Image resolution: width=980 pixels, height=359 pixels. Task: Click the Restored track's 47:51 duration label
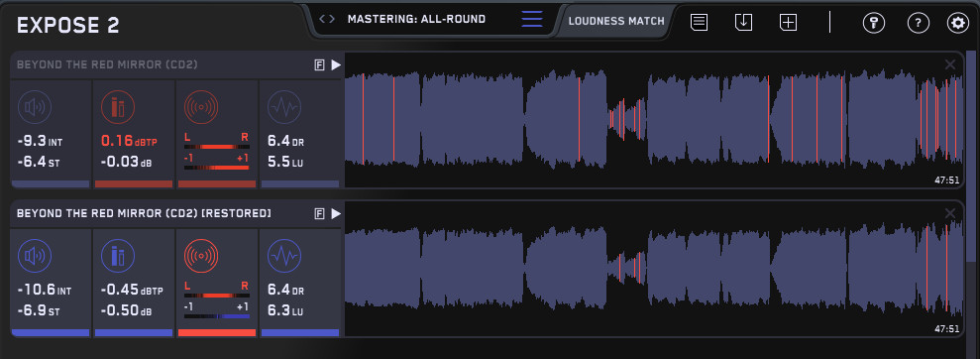tap(946, 329)
